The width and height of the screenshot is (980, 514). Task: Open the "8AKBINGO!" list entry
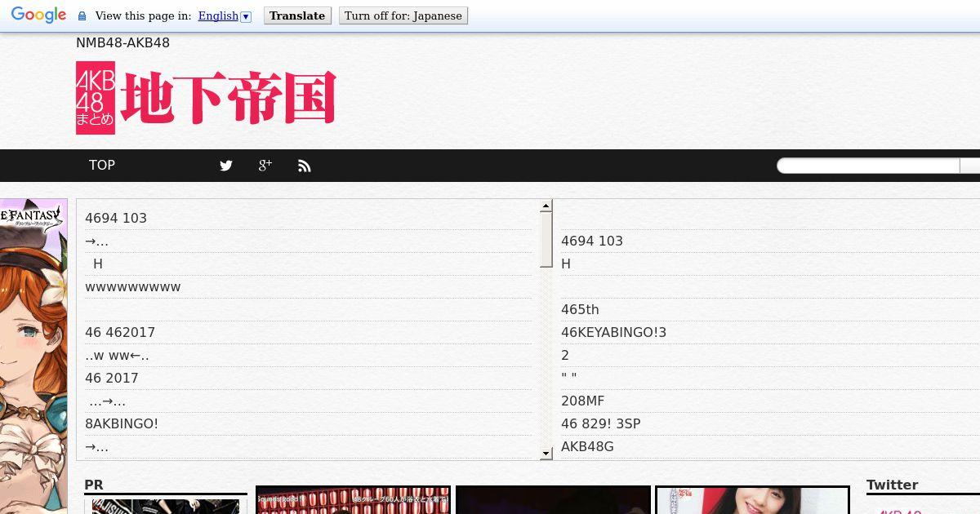[122, 423]
